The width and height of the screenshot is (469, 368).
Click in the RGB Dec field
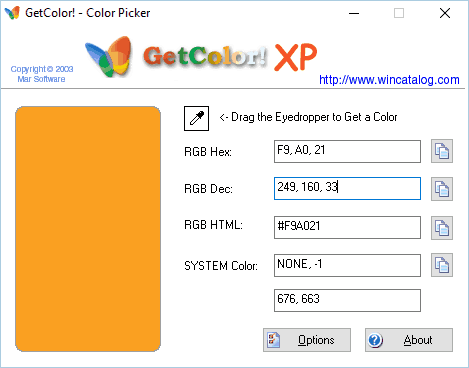347,189
